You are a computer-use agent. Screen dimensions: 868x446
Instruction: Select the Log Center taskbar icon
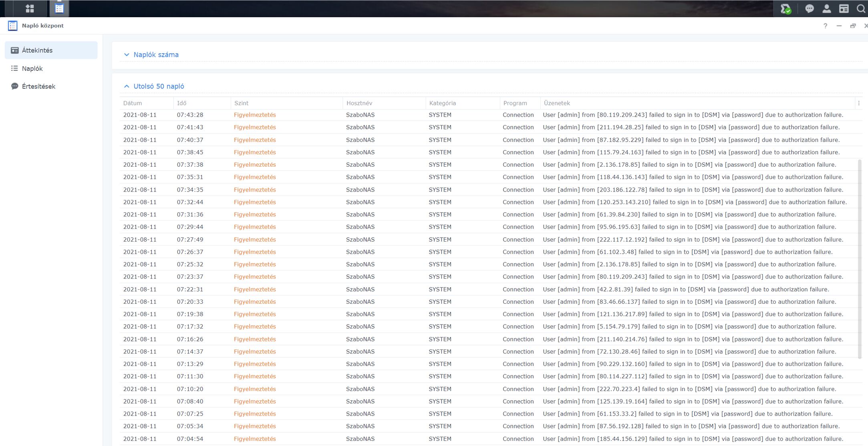tap(59, 8)
